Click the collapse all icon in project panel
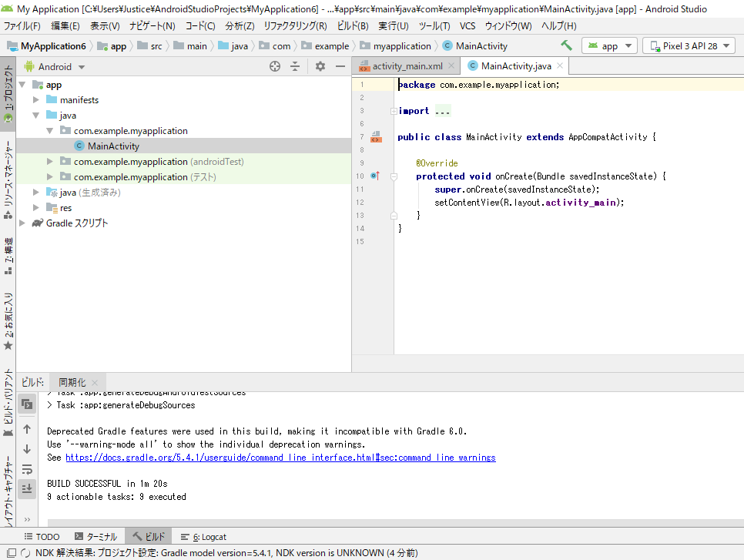The height and width of the screenshot is (560, 744). tap(295, 66)
